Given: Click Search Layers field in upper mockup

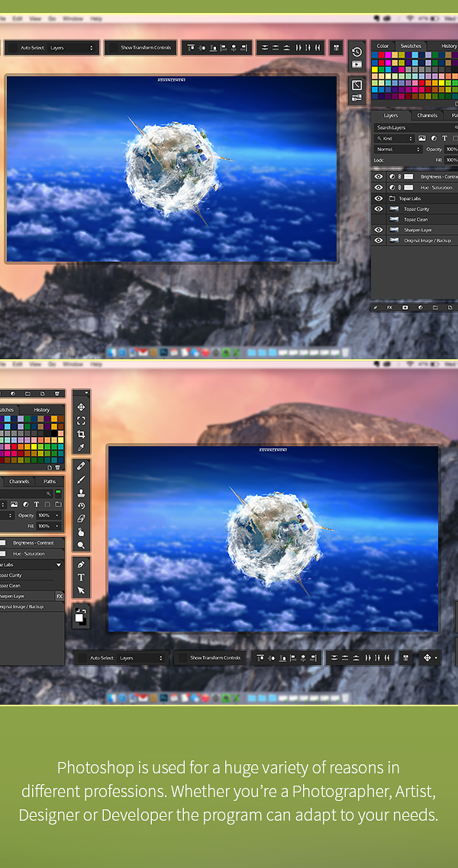Looking at the screenshot, I should 415,127.
